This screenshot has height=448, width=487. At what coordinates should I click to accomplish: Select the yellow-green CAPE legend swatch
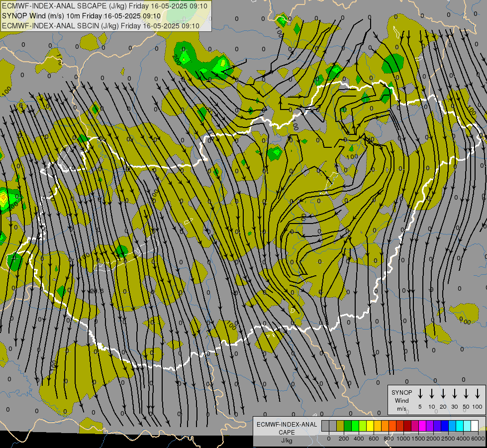[363, 426]
